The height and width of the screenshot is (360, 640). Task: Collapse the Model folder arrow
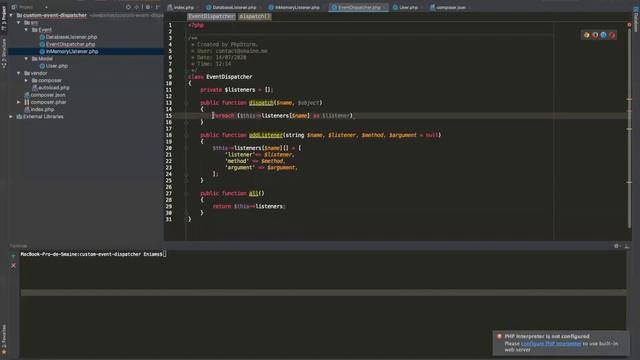click(27, 59)
